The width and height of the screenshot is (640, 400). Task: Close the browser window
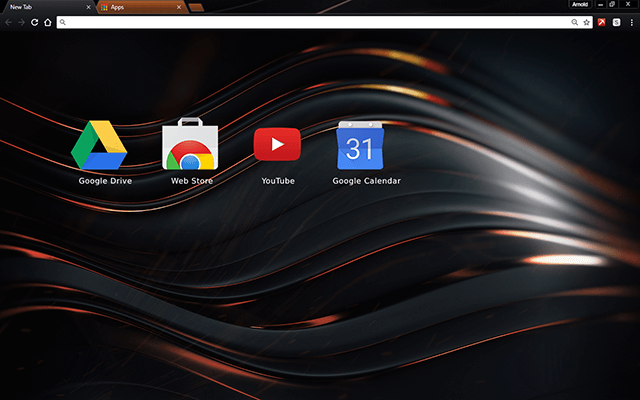pyautogui.click(x=628, y=4)
